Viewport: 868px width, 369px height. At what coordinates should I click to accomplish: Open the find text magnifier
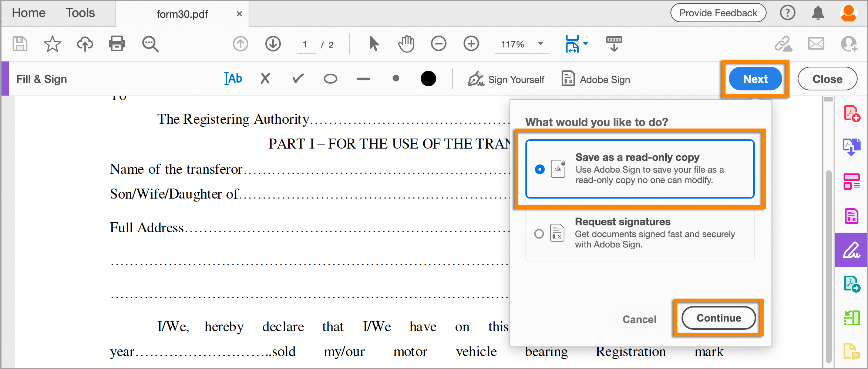150,44
